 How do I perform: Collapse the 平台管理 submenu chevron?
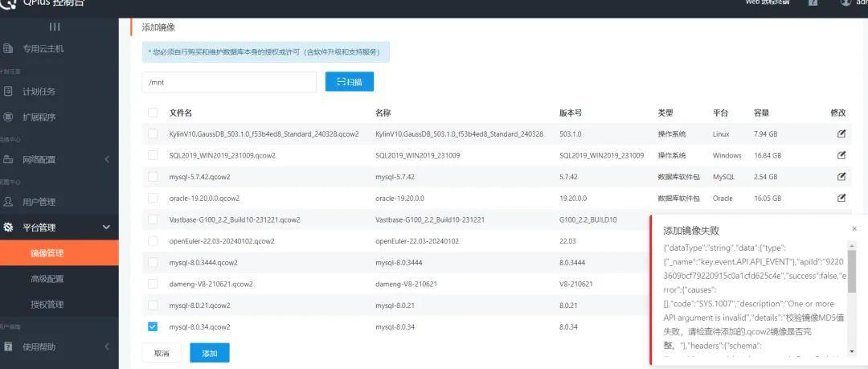[x=107, y=228]
